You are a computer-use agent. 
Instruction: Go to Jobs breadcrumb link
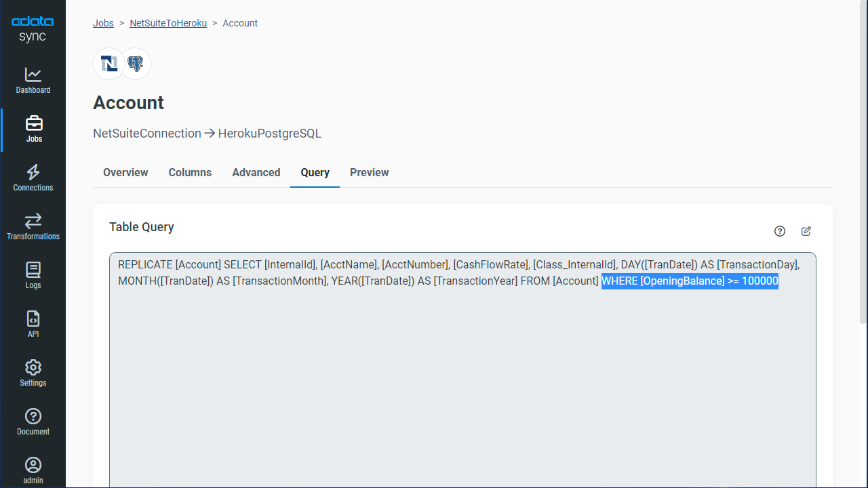tap(103, 23)
